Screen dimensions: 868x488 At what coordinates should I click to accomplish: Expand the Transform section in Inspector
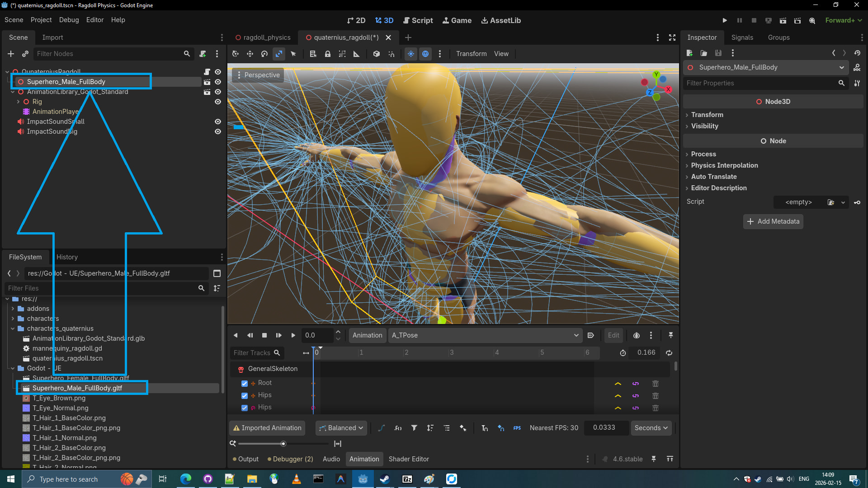707,115
